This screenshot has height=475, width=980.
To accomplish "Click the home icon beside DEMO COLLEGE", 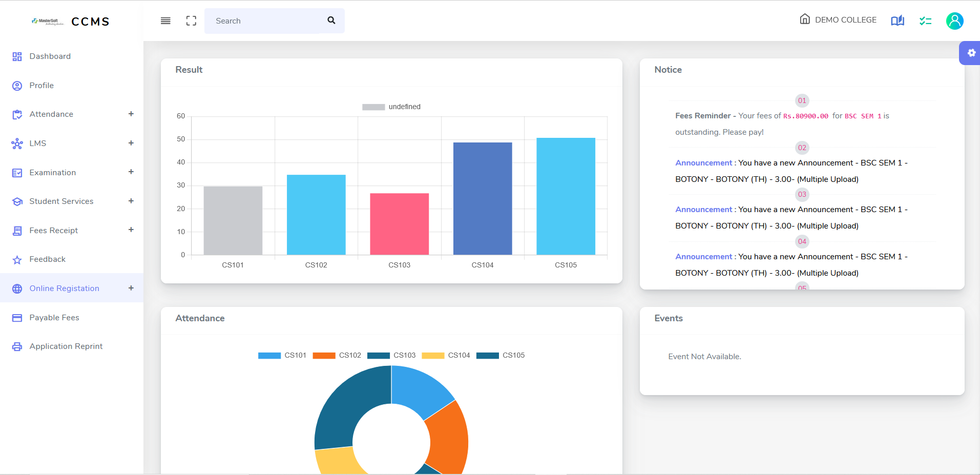I will 804,19.
